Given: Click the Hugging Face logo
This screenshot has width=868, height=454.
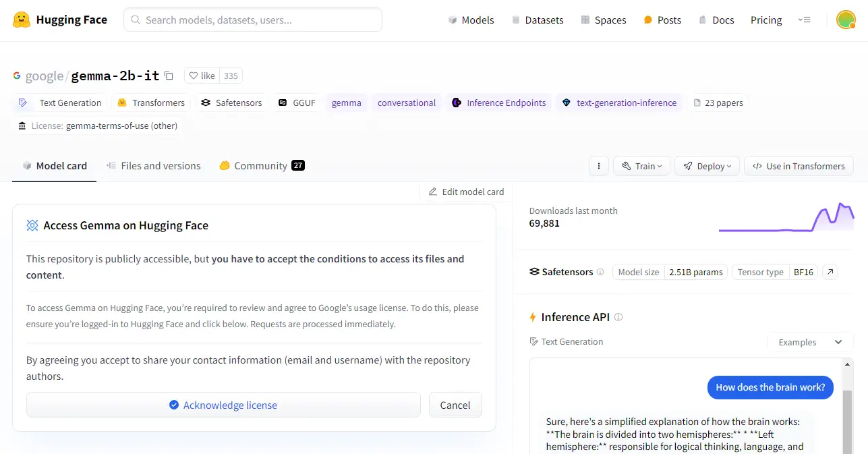Looking at the screenshot, I should click(x=59, y=20).
